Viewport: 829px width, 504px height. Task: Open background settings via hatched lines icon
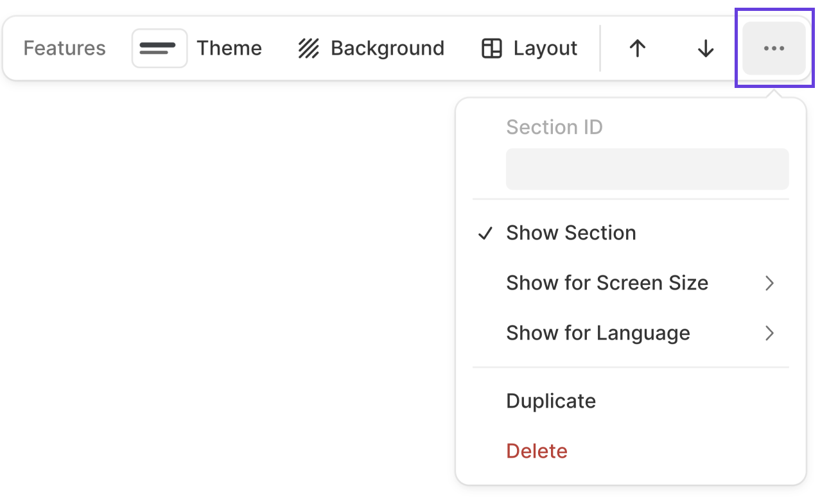(308, 47)
